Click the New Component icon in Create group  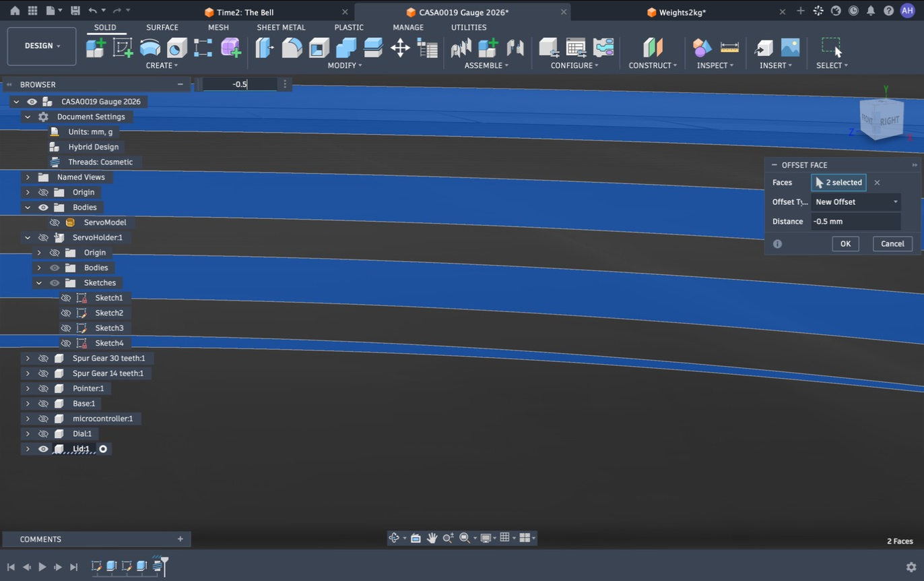96,47
